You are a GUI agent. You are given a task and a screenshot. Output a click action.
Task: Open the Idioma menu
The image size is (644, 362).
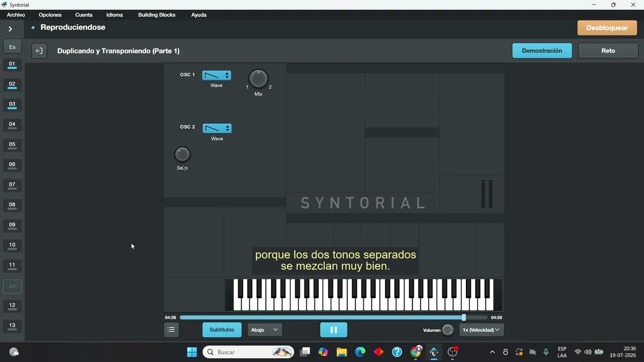tap(115, 15)
